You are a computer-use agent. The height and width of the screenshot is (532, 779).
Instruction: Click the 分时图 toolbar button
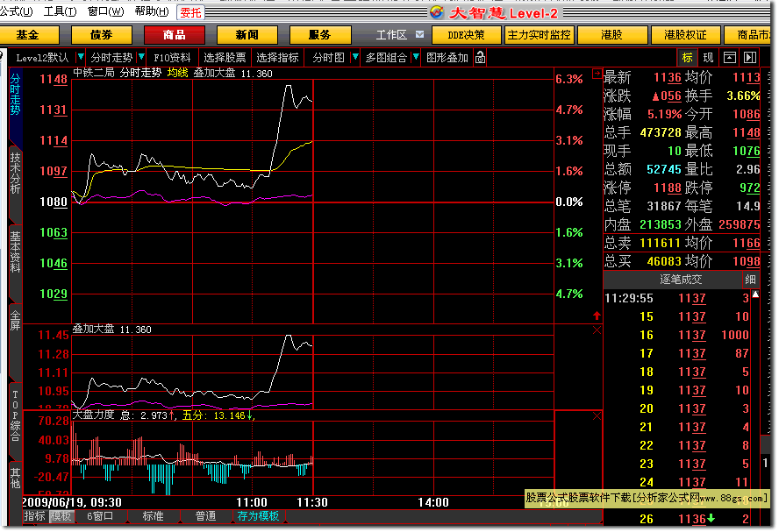pos(328,58)
